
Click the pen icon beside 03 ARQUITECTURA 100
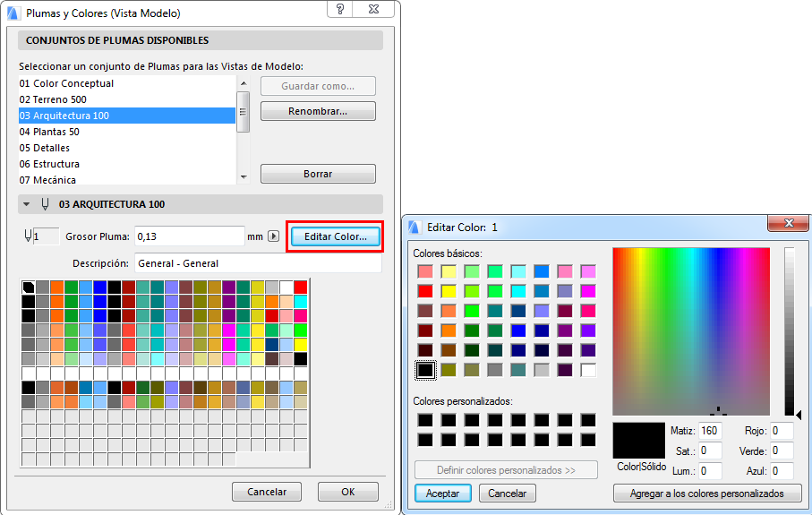(45, 204)
